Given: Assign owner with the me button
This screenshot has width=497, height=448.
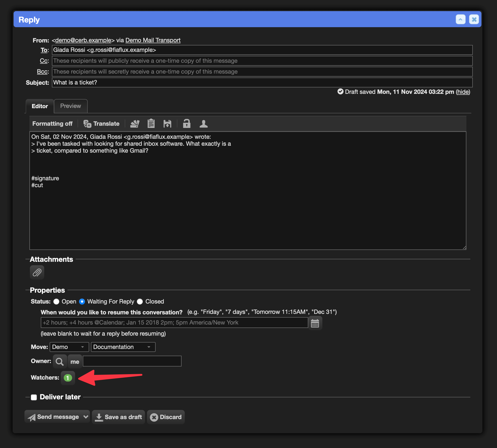Looking at the screenshot, I should (x=75, y=362).
